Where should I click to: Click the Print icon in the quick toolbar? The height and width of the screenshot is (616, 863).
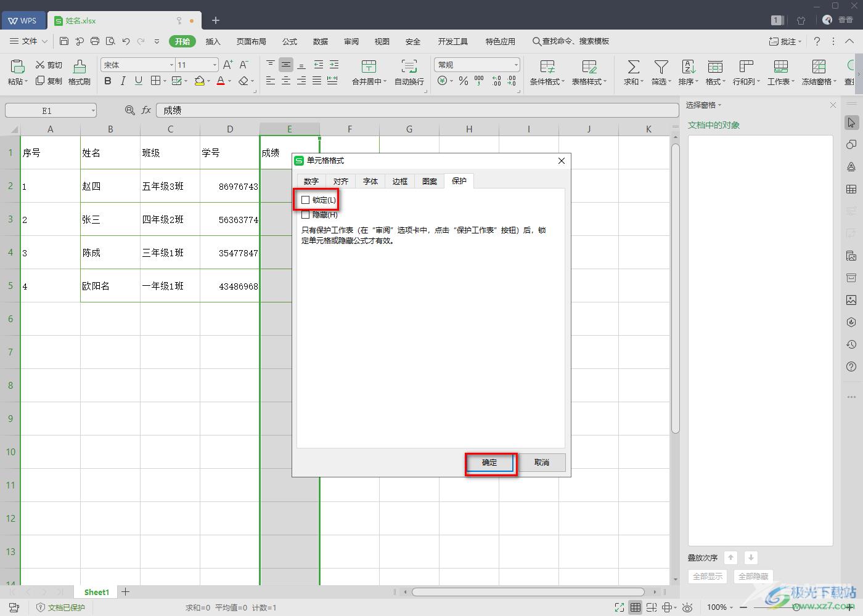click(95, 41)
